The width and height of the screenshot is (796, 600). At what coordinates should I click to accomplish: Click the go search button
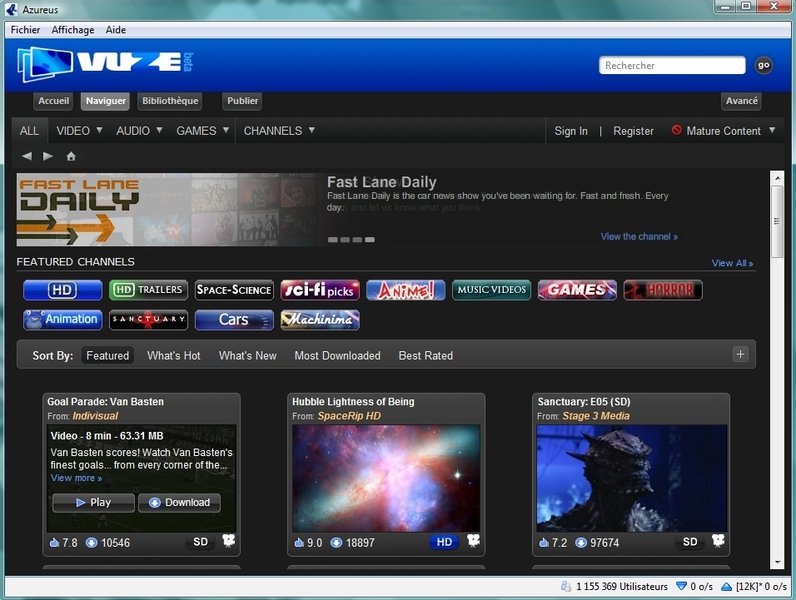point(764,65)
